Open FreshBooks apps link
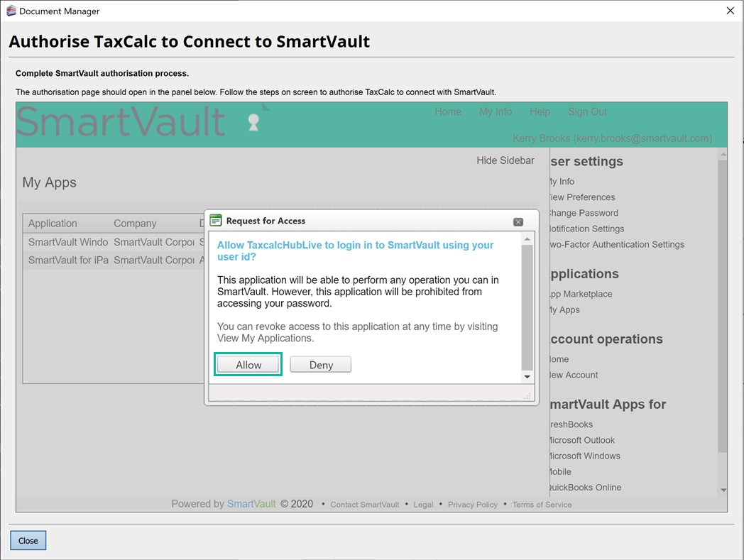 [571, 424]
